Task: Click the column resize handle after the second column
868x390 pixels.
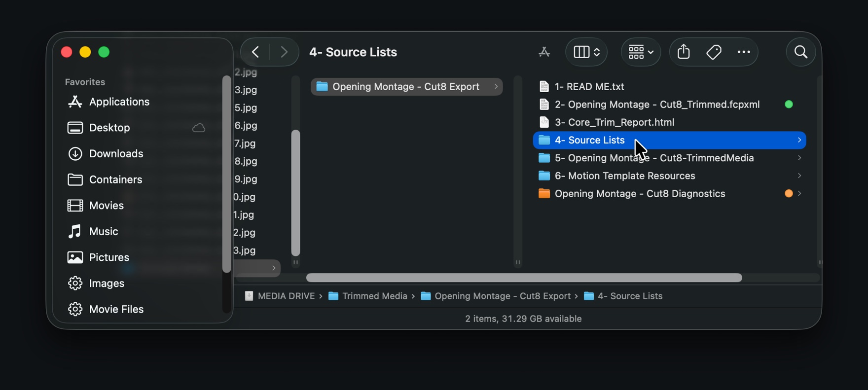Action: coord(517,262)
